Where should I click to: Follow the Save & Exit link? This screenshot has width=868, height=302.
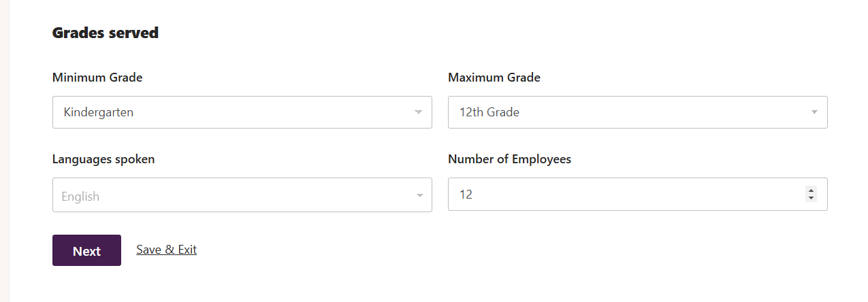pos(166,250)
